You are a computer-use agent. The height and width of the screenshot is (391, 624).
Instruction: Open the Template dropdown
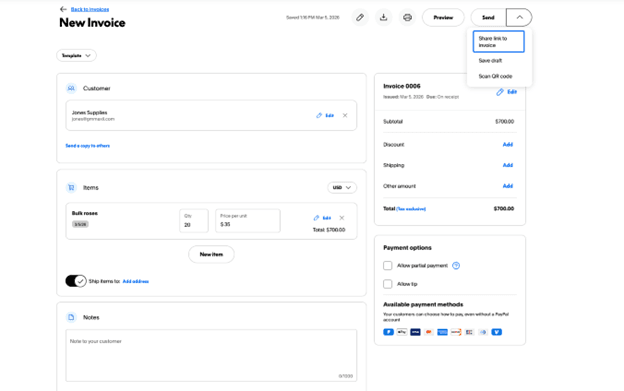point(76,55)
